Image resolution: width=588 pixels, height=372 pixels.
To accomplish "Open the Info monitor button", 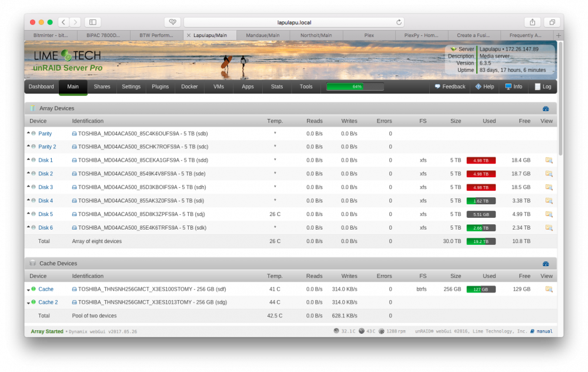I will click(x=513, y=87).
